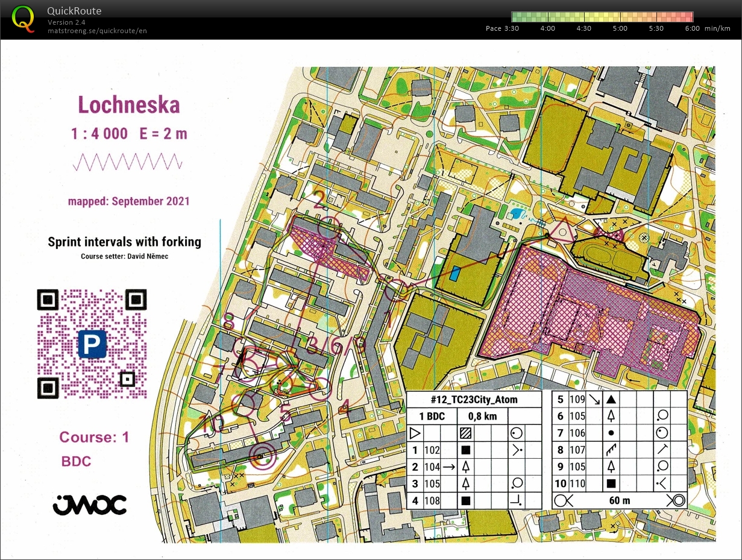This screenshot has height=560, width=742.
Task: Click the pace color gradient legend bar
Action: (x=602, y=17)
